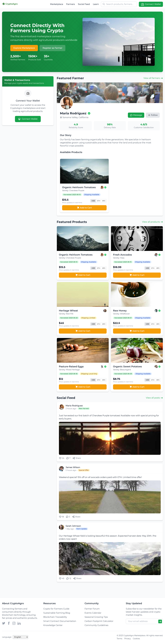The height and width of the screenshot is (644, 165).
Task: Select Social Feed in the top navigation
Action: 84,4
